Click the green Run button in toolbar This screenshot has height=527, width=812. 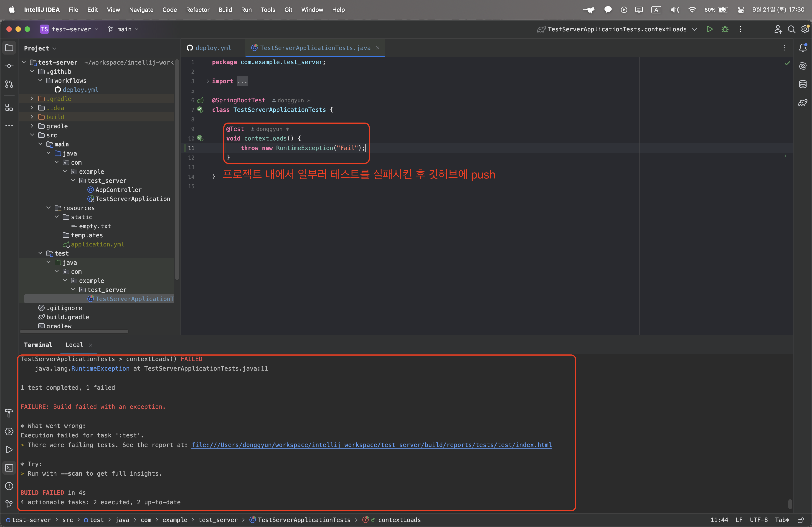(709, 29)
